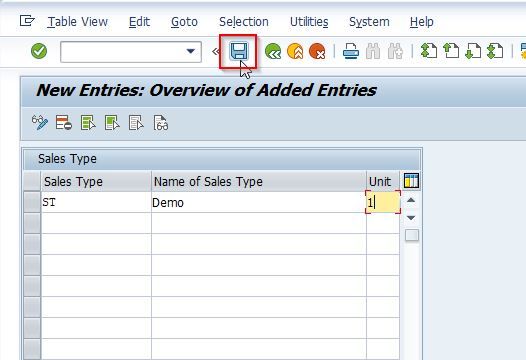Select the row containing ST
The width and height of the screenshot is (526, 360).
click(x=32, y=202)
